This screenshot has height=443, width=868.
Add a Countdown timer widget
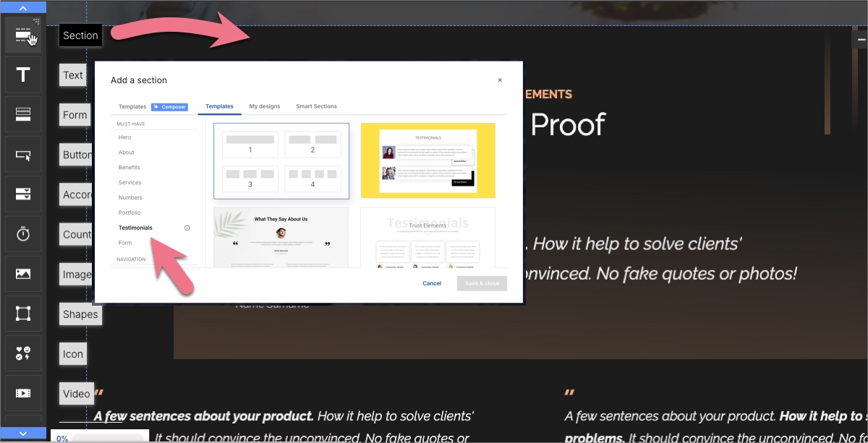pyautogui.click(x=23, y=233)
